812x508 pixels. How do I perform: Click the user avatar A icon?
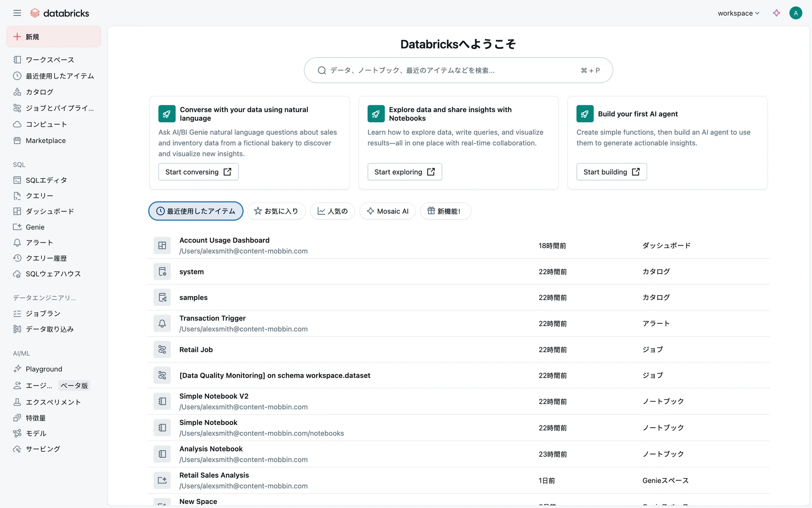tap(796, 13)
